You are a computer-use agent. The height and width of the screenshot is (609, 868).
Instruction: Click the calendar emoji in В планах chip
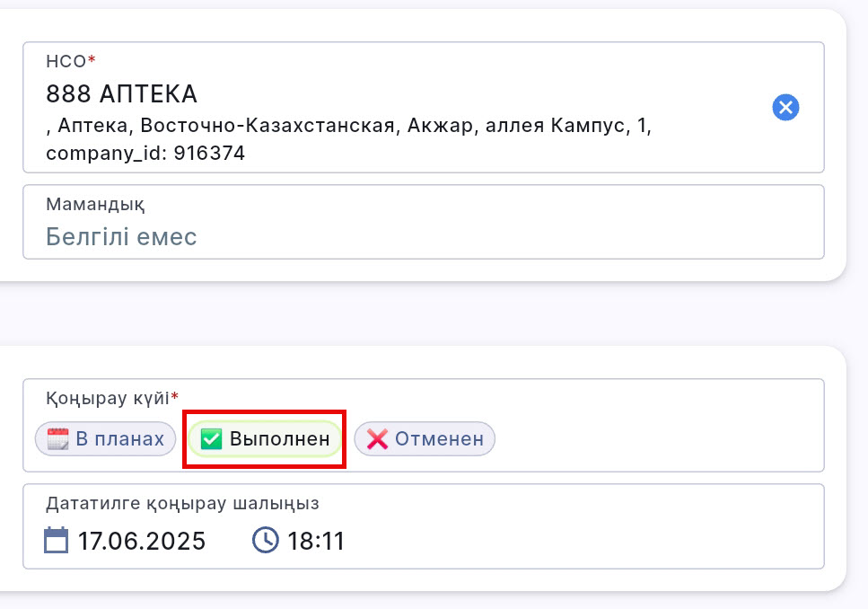coord(58,439)
